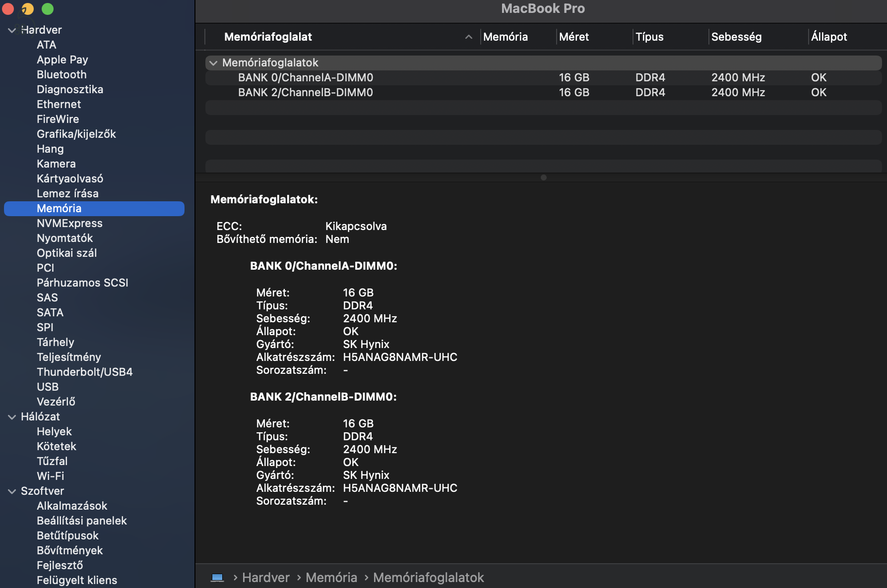This screenshot has width=887, height=588.
Task: Click the green zoom window button
Action: point(48,8)
